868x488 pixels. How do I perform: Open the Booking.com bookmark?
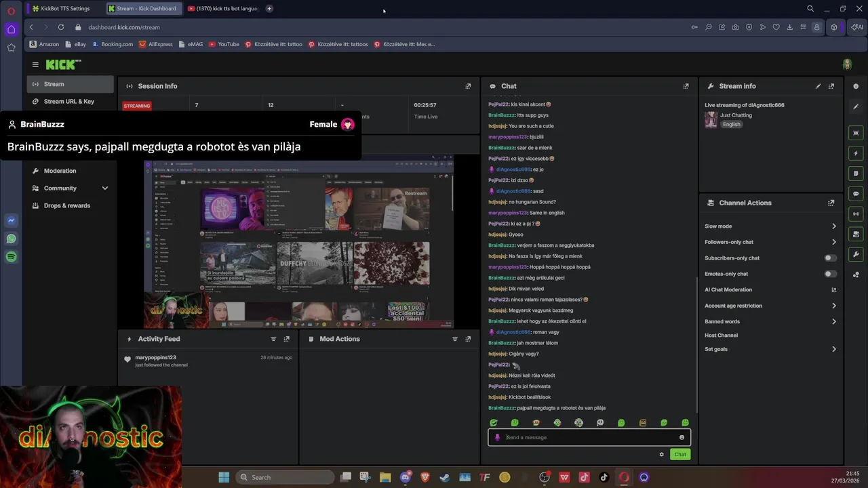click(x=113, y=44)
